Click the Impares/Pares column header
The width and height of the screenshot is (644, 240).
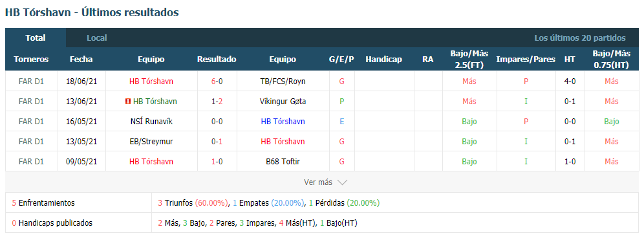coord(526,59)
